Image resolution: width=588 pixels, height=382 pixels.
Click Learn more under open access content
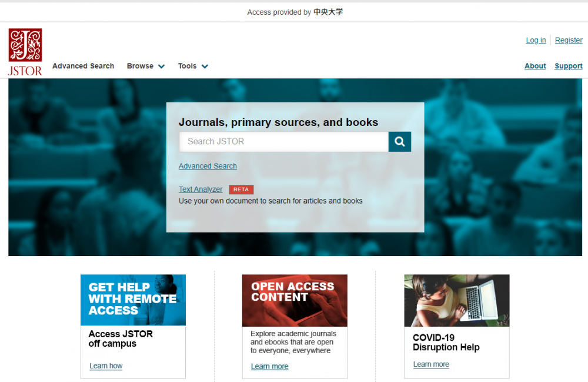coord(270,366)
